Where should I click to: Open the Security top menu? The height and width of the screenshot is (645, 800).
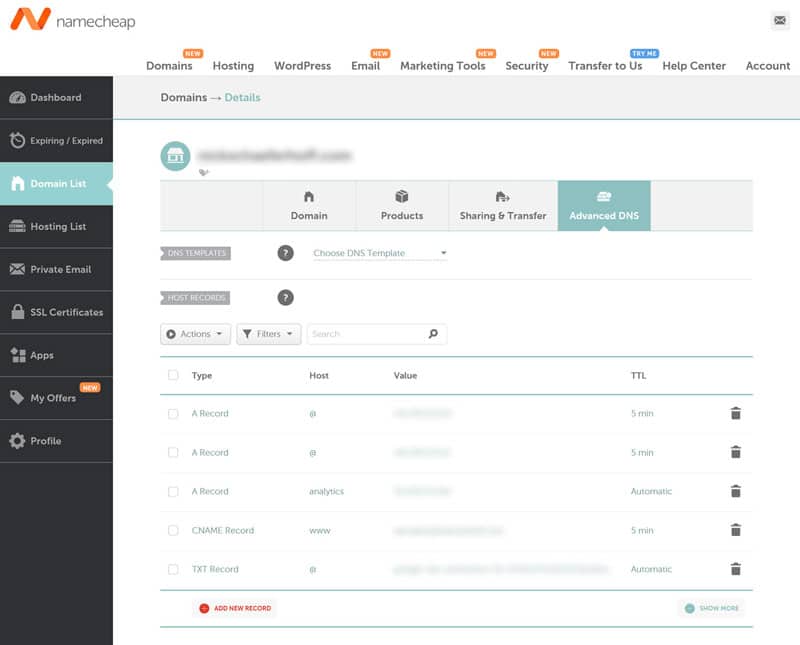(x=527, y=66)
